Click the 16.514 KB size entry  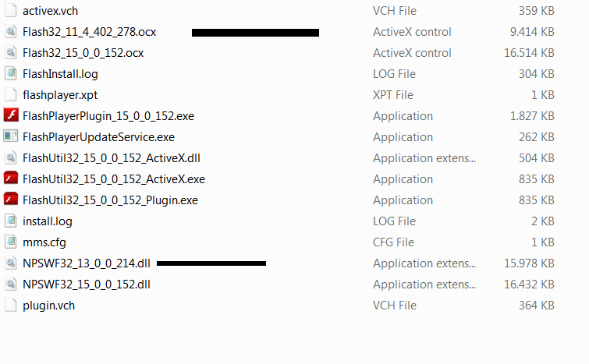tap(529, 53)
